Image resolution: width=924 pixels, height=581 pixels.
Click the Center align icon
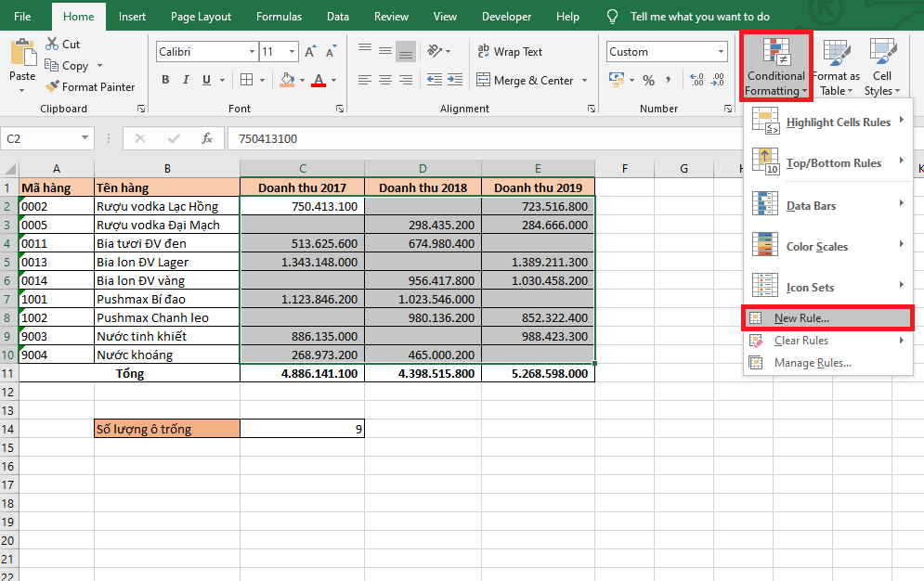pos(385,80)
